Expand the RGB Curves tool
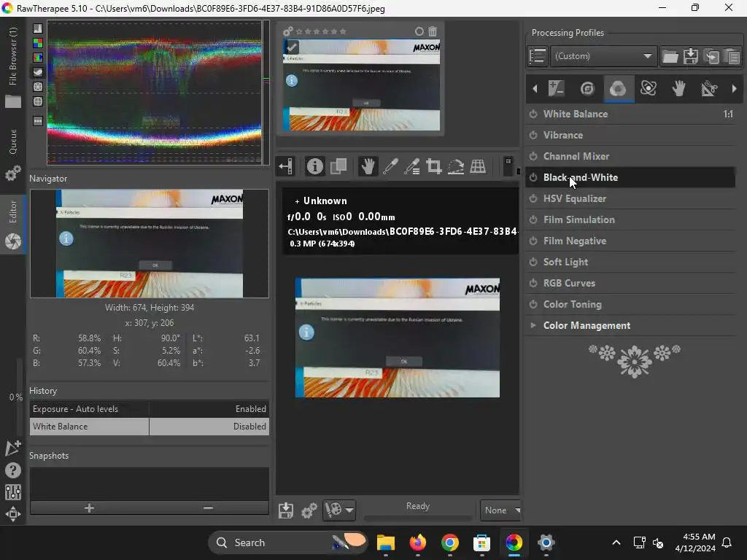747x560 pixels. [x=569, y=283]
